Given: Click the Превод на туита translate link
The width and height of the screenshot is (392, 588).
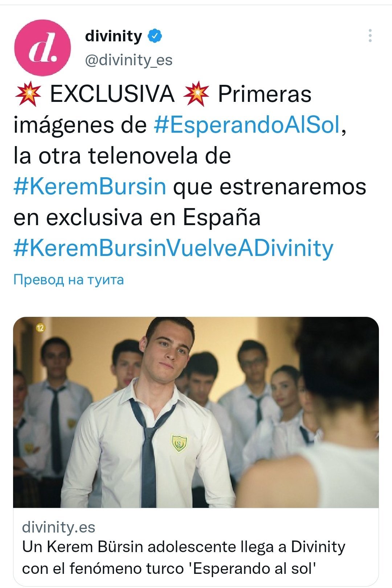Looking at the screenshot, I should (x=68, y=279).
